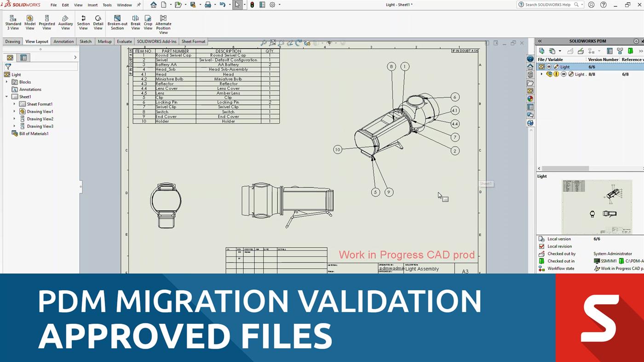Expand the Light assembly row in PDM list
Viewport: 644px width, 362px height.
541,74
